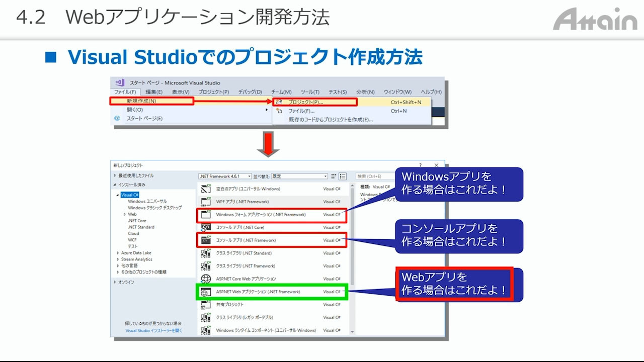Open the ヘルプ(H) menu
The height and width of the screenshot is (362, 644).
(x=431, y=92)
